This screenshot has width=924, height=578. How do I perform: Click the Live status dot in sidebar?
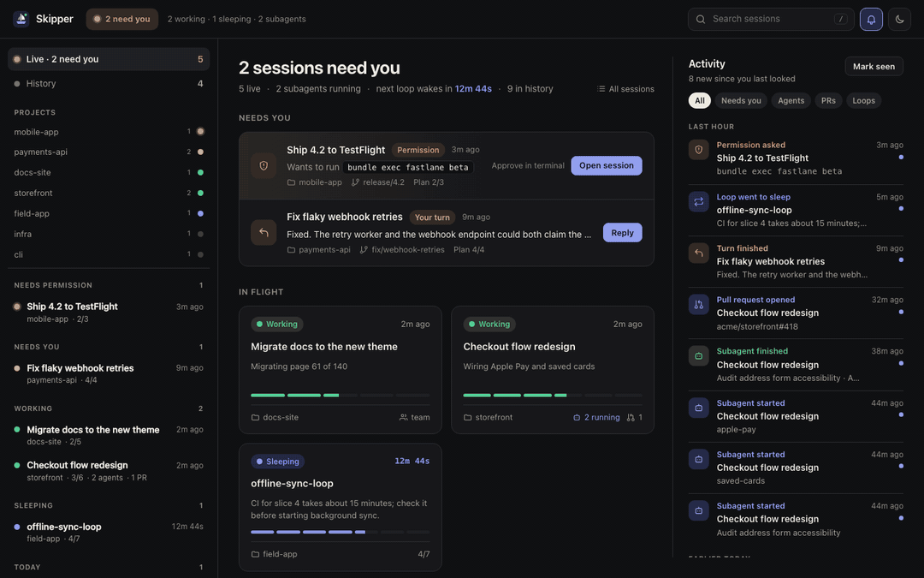click(17, 59)
